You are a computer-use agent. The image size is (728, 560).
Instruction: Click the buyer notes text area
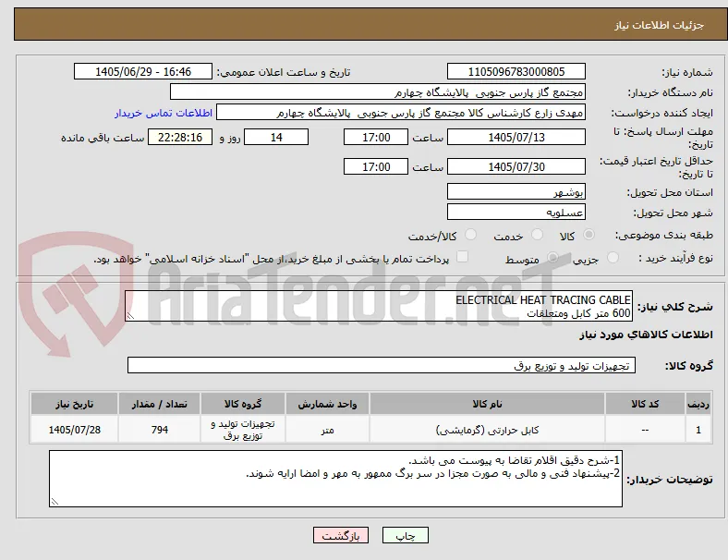point(335,479)
